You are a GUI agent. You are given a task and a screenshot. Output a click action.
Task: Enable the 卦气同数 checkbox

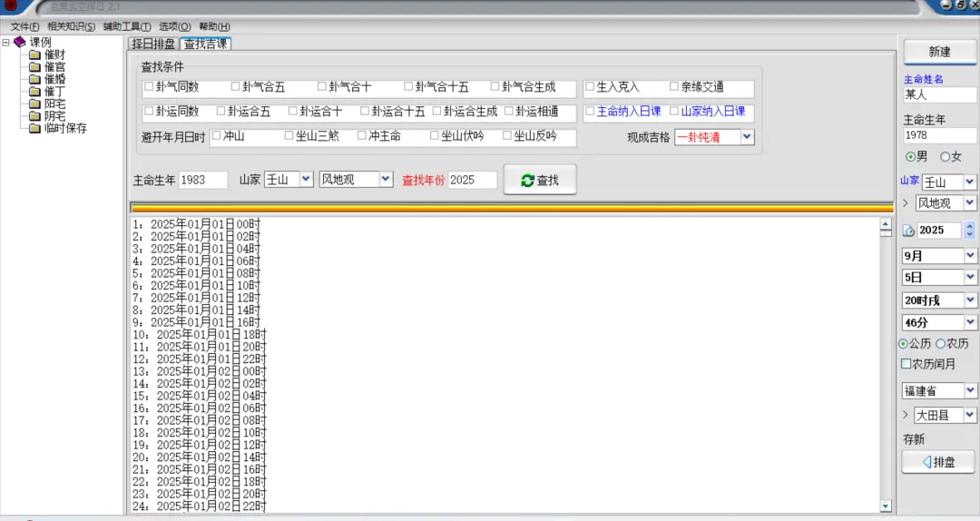click(149, 86)
